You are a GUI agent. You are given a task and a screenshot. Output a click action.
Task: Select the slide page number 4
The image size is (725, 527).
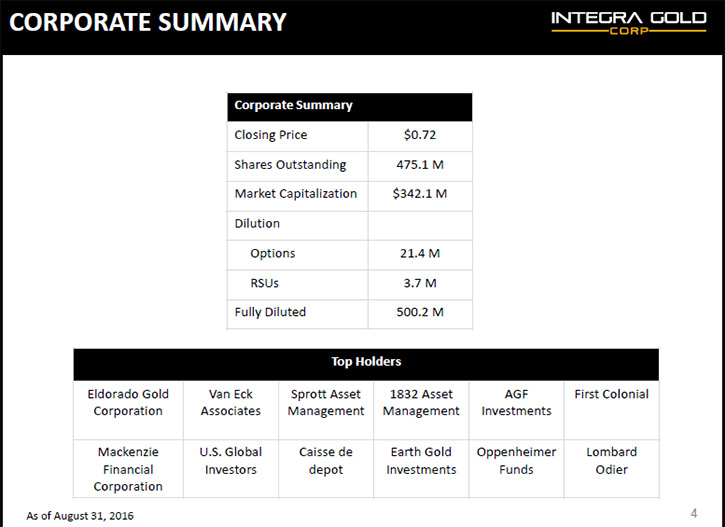tap(694, 513)
